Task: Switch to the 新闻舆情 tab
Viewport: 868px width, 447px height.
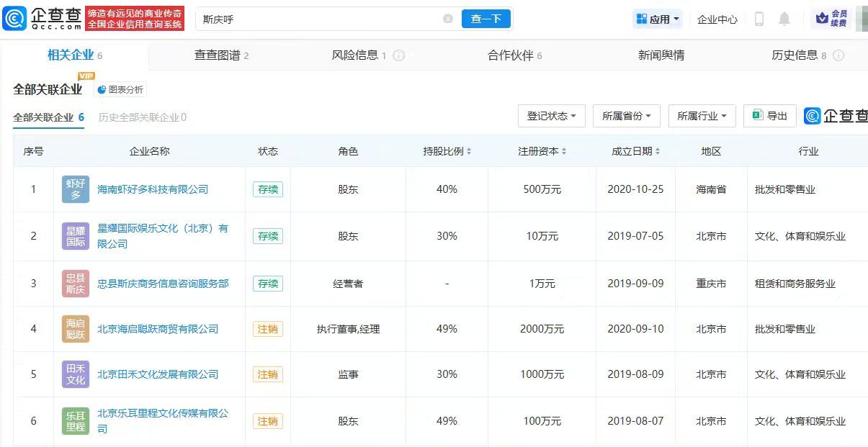Action: pyautogui.click(x=661, y=55)
